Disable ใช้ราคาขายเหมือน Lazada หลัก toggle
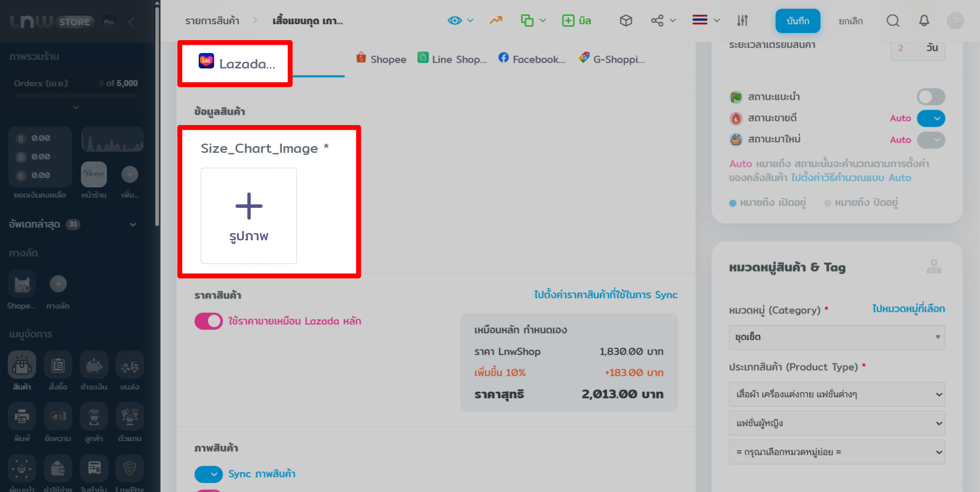 [208, 321]
